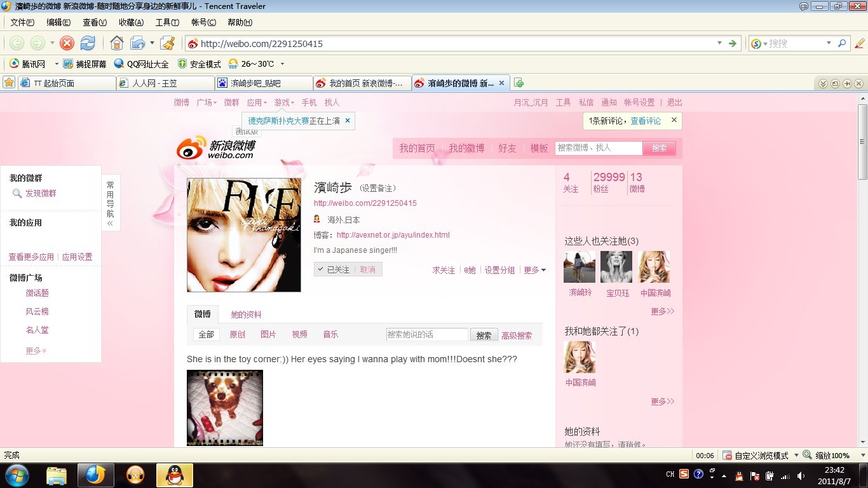Screen dimensions: 868x488
Task: Open the 高级搜索 advanced search link
Action: [517, 335]
